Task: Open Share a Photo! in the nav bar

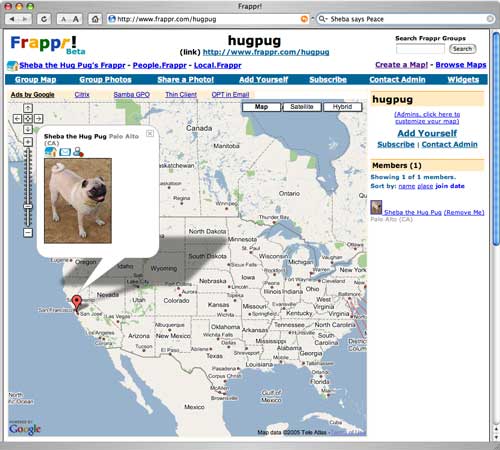Action: click(x=186, y=80)
